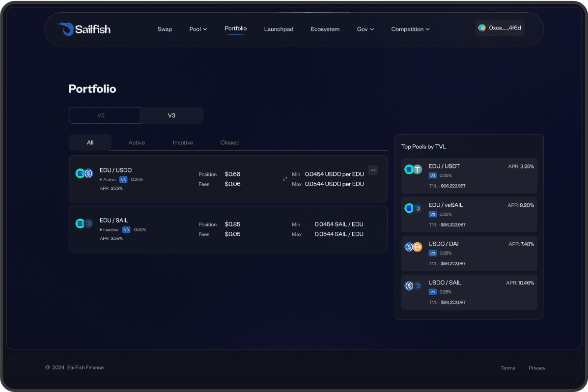Open the Terms link in footer
Image resolution: width=588 pixels, height=392 pixels.
click(x=508, y=368)
